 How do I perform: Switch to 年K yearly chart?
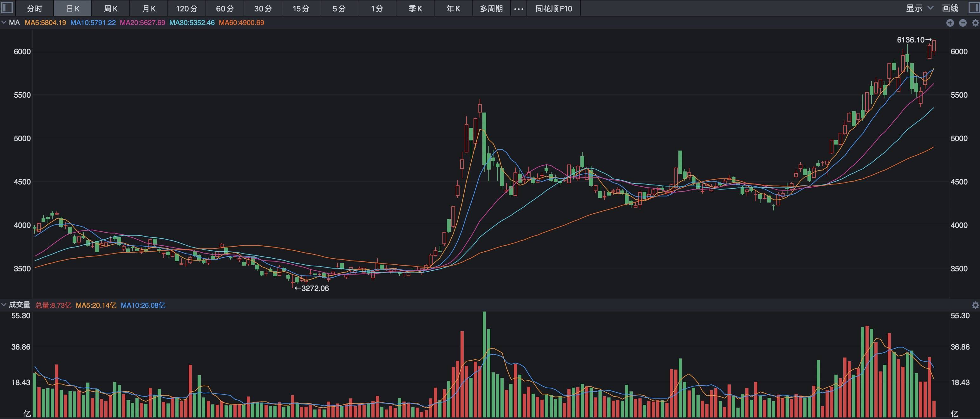[x=453, y=8]
